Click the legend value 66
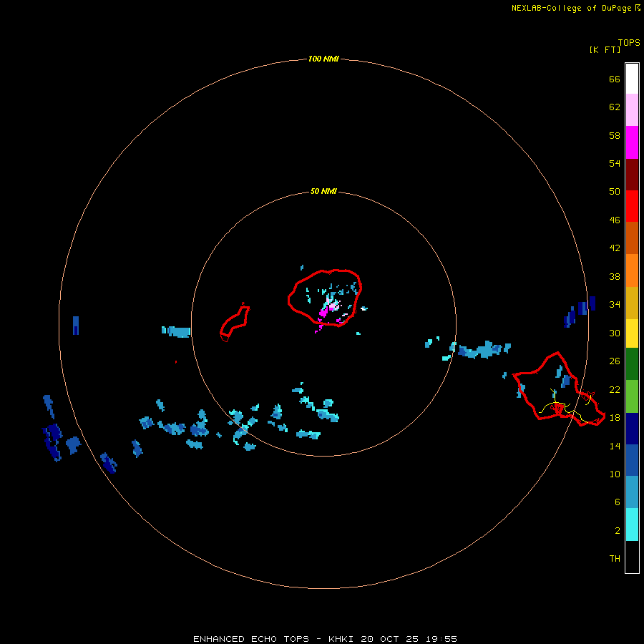This screenshot has height=644, width=644. click(x=615, y=79)
